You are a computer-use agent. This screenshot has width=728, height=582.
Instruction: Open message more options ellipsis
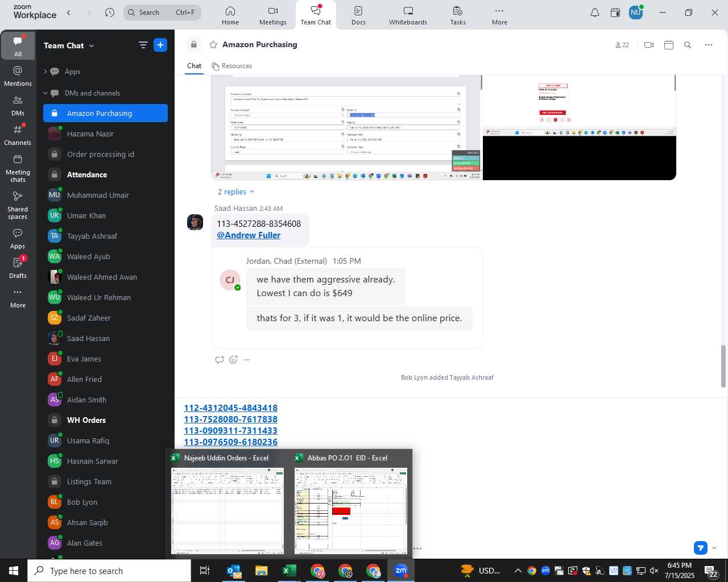coord(247,360)
